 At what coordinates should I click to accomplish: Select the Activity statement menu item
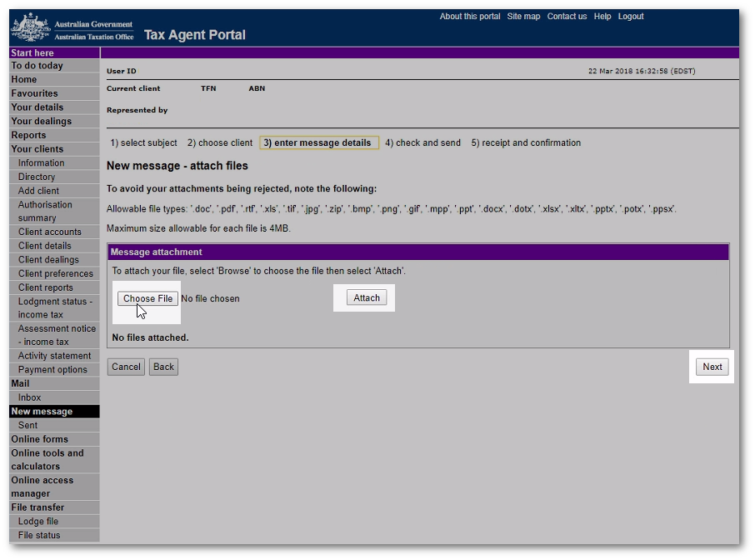(55, 356)
